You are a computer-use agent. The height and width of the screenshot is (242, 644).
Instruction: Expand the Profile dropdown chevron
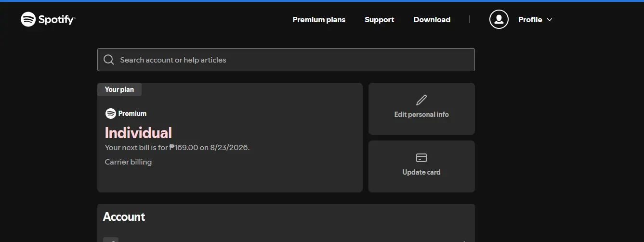(x=550, y=20)
